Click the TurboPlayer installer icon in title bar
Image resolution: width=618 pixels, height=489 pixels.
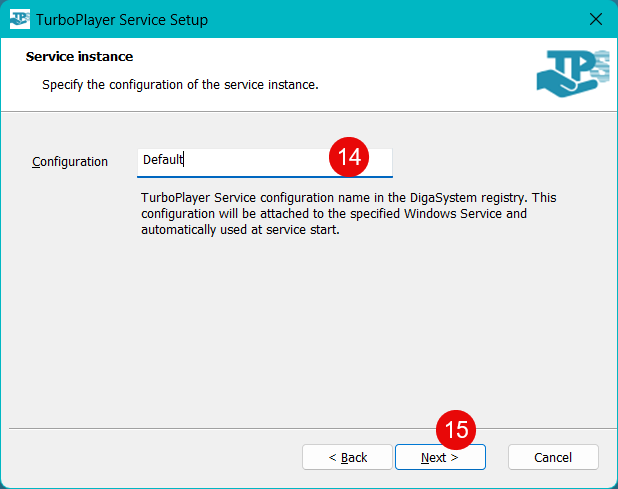(19, 19)
